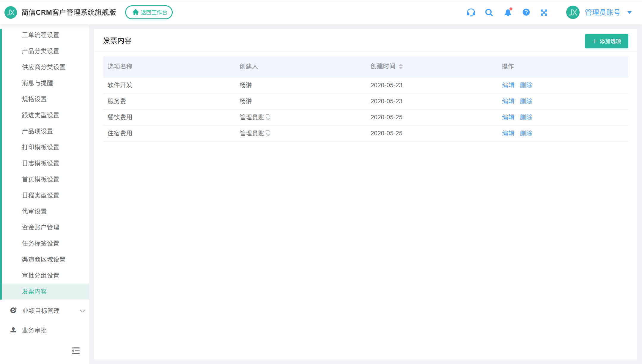The width and height of the screenshot is (642, 364).
Task: Edit the 住宿费用 row
Action: point(508,133)
